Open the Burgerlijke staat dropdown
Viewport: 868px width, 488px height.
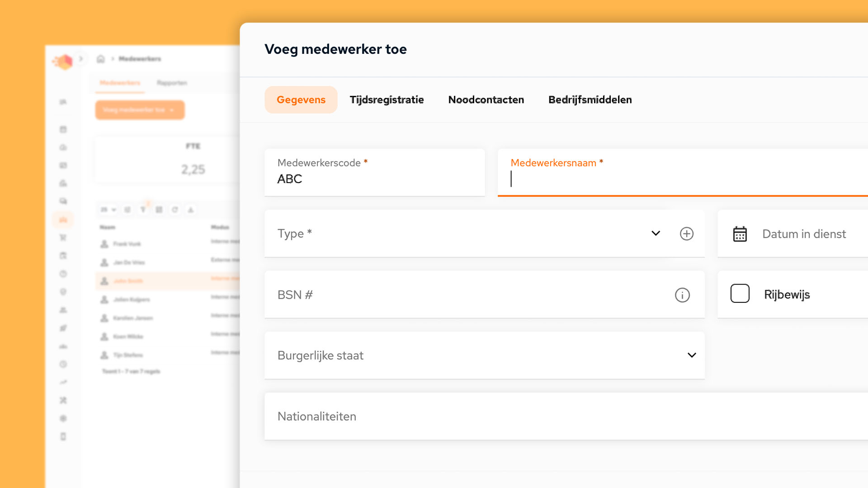[x=691, y=355]
